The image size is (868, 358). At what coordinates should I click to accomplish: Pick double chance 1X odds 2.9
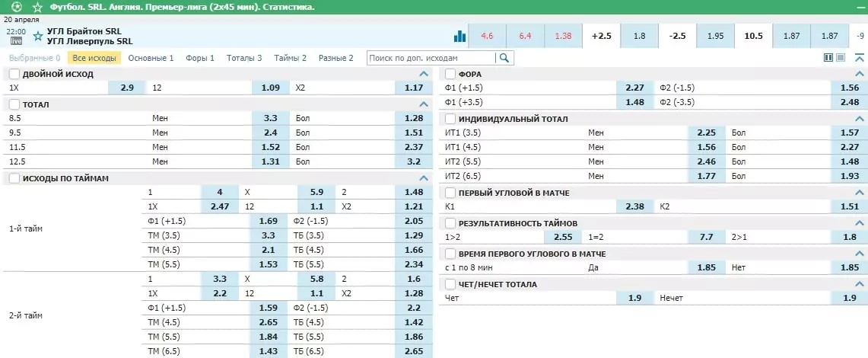[x=127, y=88]
